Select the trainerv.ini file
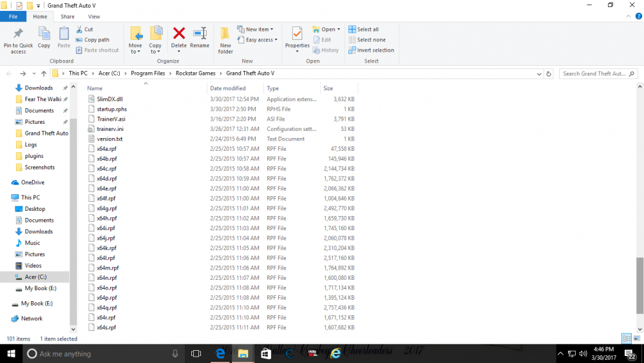644x363 pixels. pyautogui.click(x=110, y=129)
